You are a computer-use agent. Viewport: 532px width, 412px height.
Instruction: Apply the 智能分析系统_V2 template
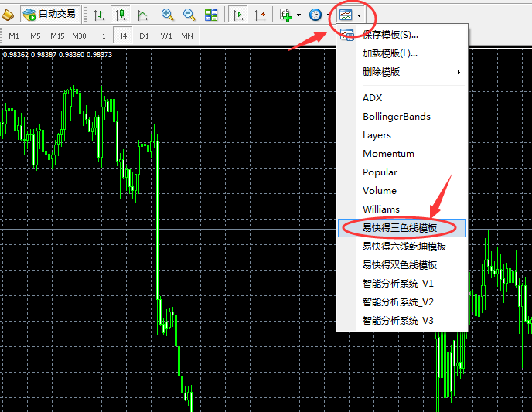point(402,302)
